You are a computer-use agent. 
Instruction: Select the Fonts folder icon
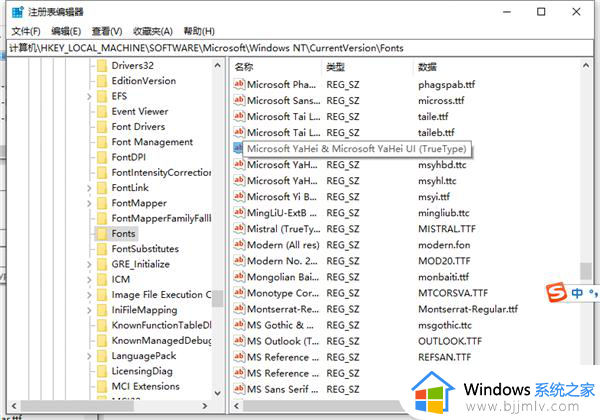tap(102, 234)
